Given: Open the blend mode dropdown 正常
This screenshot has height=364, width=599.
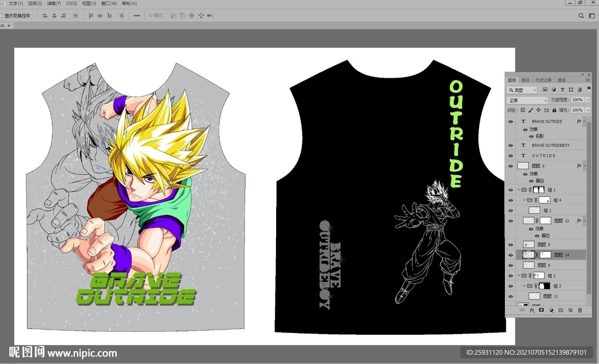Looking at the screenshot, I should [527, 100].
